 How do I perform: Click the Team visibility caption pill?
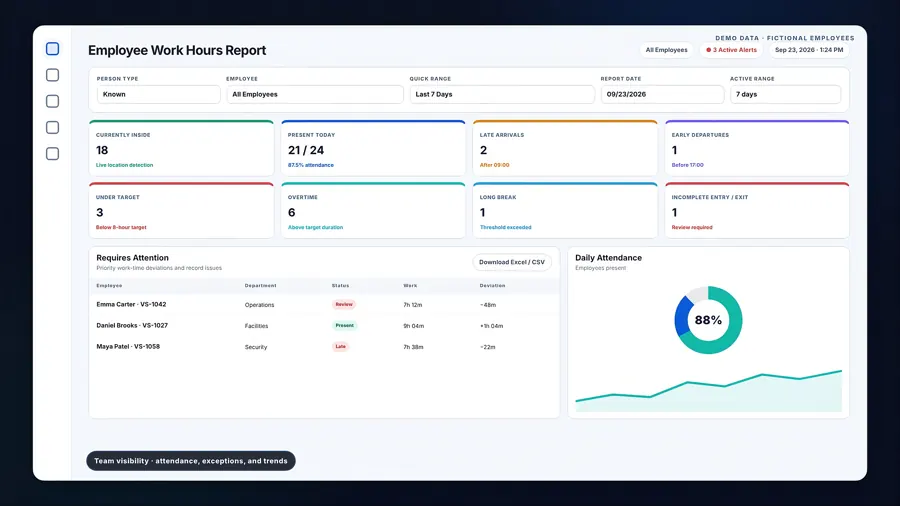[x=191, y=461]
